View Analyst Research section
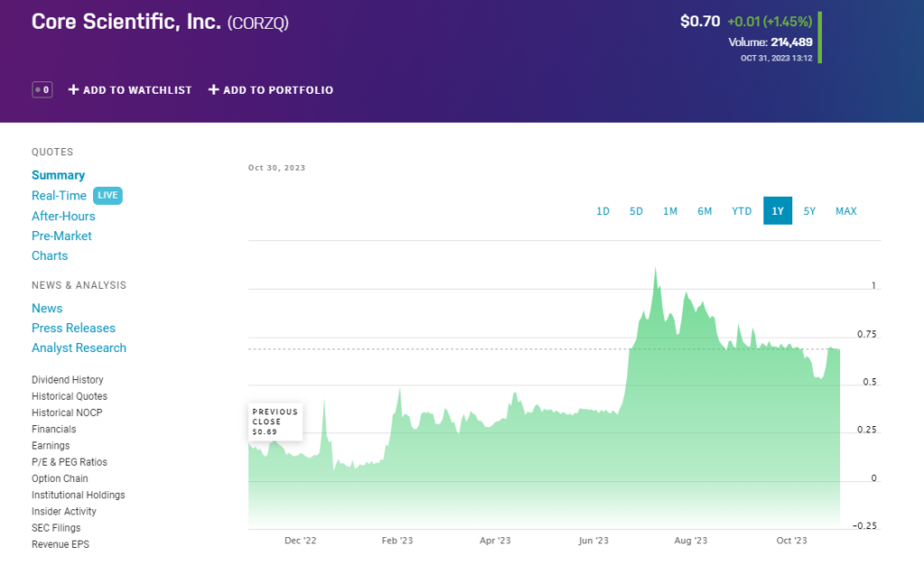This screenshot has width=924, height=584. (79, 348)
